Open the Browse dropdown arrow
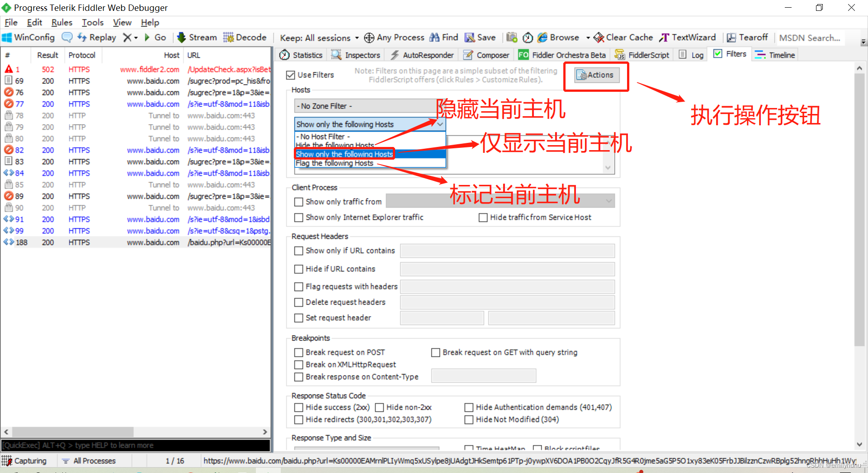The height and width of the screenshot is (473, 868). pyautogui.click(x=588, y=38)
